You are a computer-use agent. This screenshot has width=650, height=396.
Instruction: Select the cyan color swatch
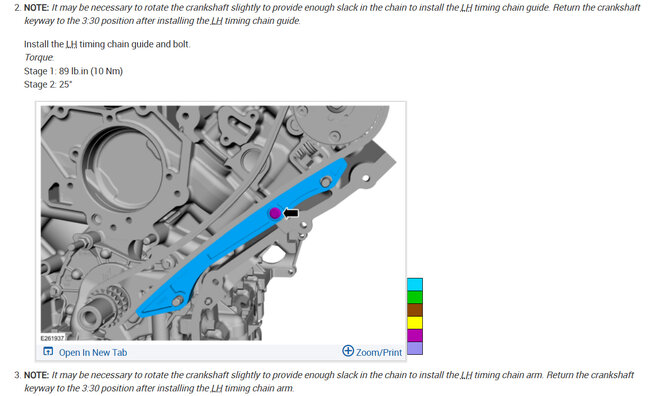click(x=415, y=284)
